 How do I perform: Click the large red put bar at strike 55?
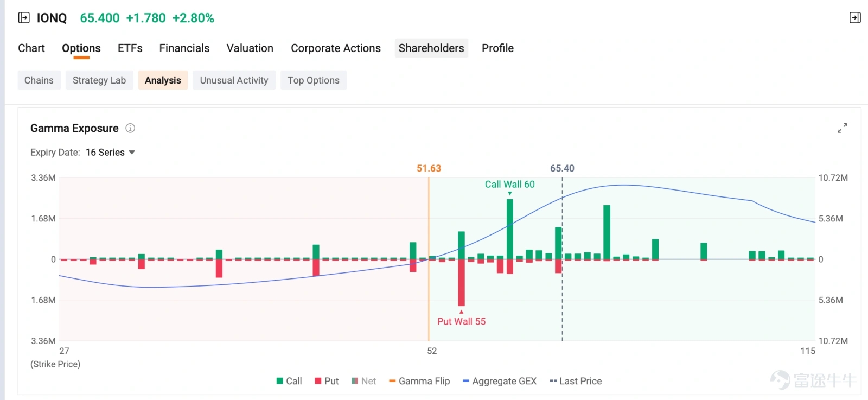[x=462, y=283]
